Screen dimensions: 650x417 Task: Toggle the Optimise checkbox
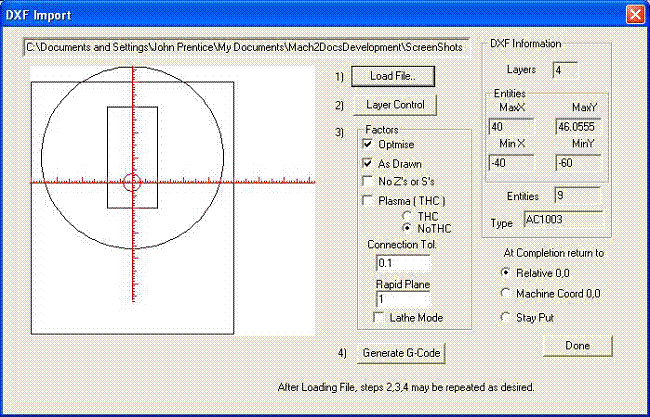[367, 144]
